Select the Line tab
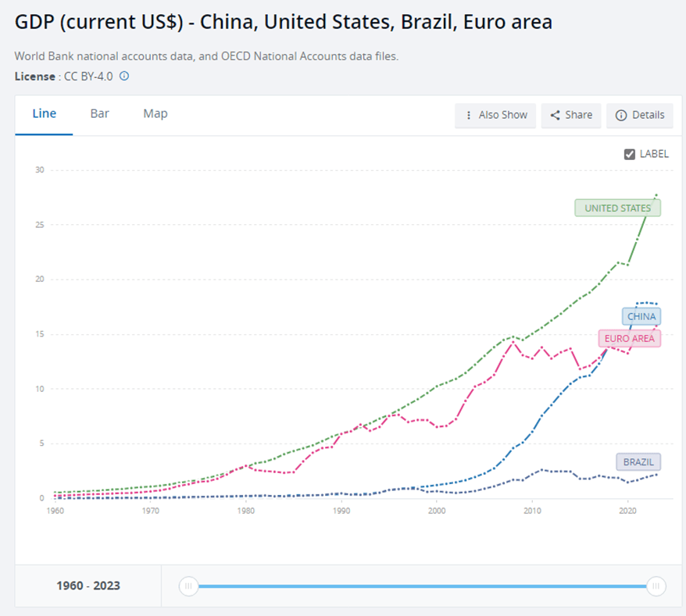The width and height of the screenshot is (686, 616). coord(44,114)
